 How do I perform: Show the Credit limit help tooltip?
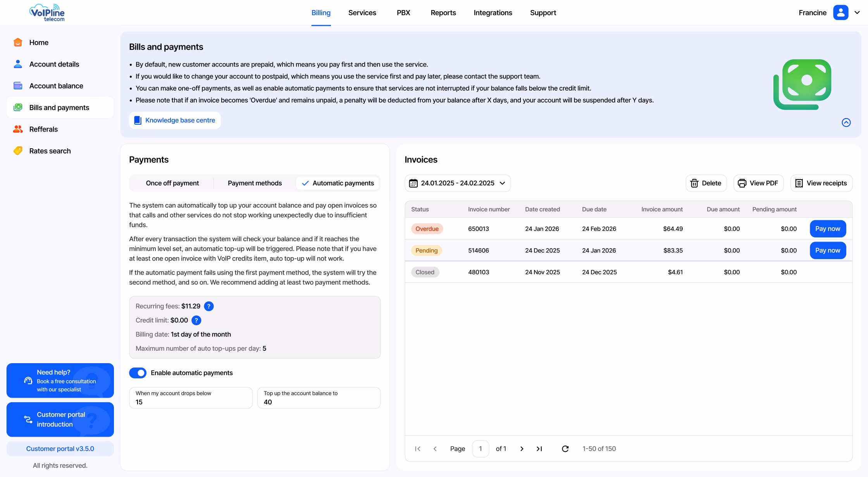click(x=196, y=320)
